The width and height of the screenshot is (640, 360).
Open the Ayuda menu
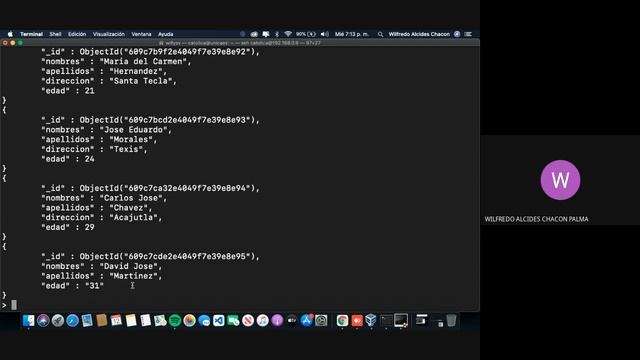(166, 34)
